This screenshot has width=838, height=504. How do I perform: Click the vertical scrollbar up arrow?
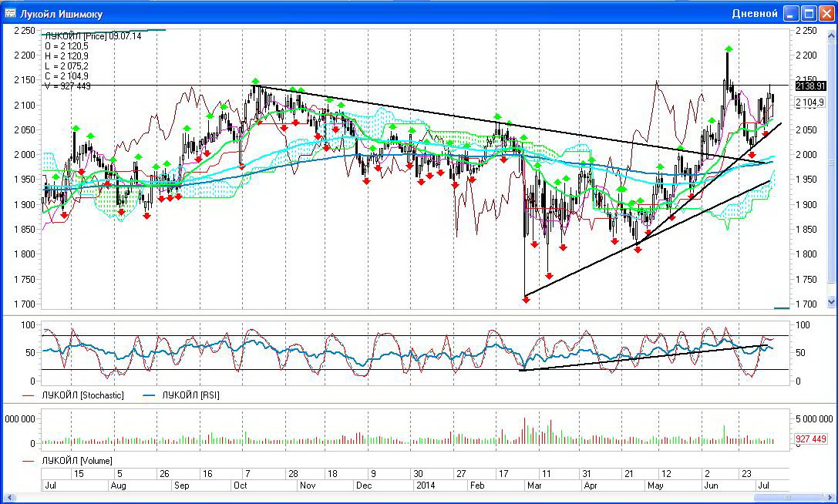[x=831, y=35]
